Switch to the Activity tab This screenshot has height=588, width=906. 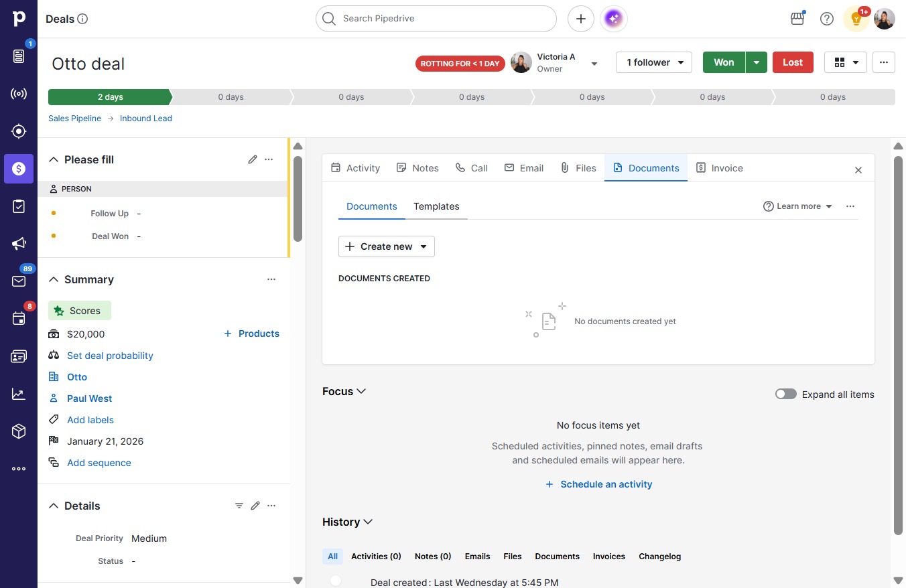[356, 168]
